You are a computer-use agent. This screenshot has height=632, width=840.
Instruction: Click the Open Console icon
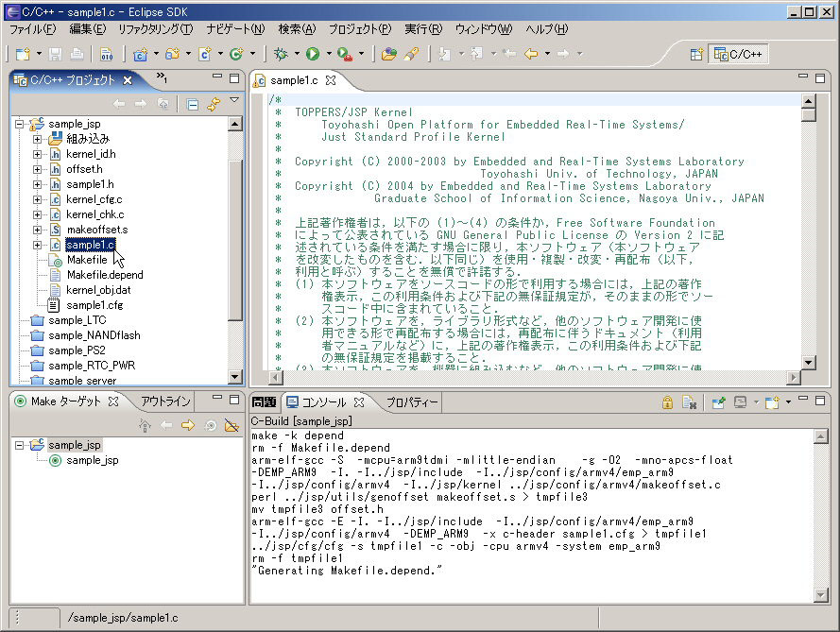(772, 402)
